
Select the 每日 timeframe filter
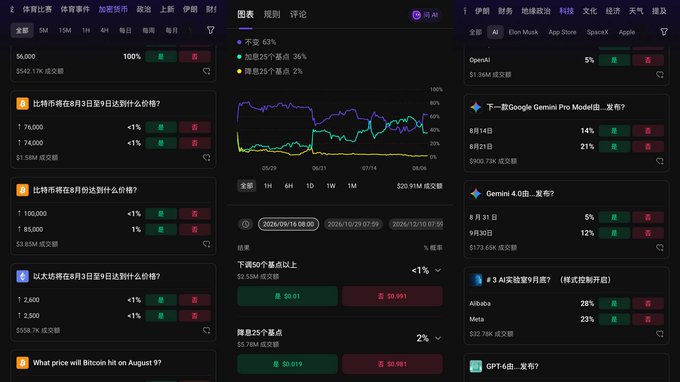pos(125,30)
